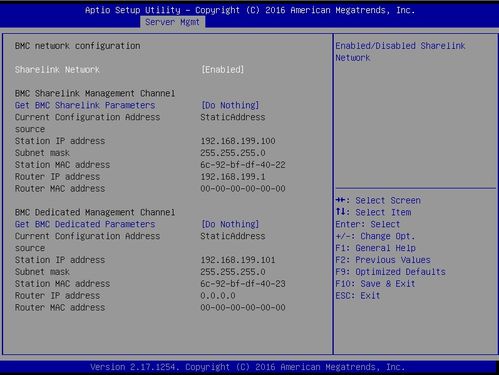The height and width of the screenshot is (375, 499).
Task: Click Sharelink channel's Router MAC 00-00-00-00-00-00 value
Action: pos(243,188)
